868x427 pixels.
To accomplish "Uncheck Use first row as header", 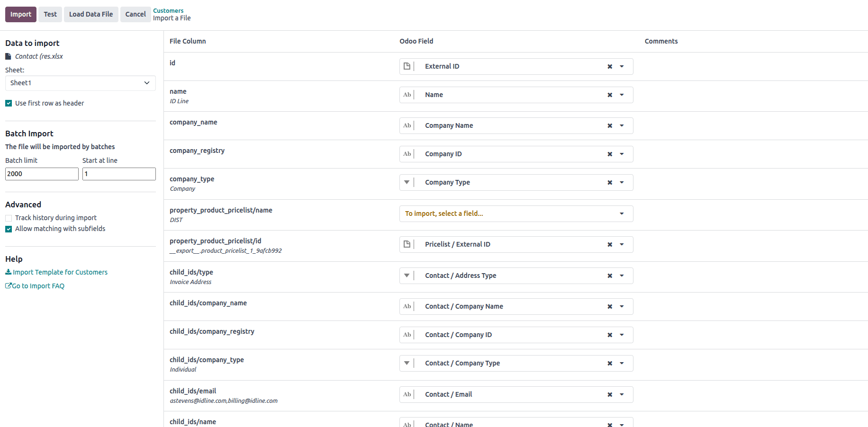I will [9, 103].
